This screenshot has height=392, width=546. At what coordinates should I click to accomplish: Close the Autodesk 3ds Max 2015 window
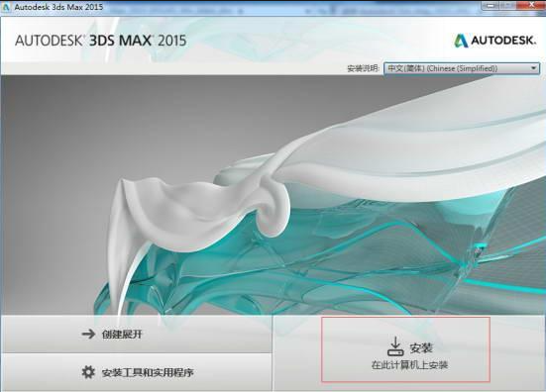pyautogui.click(x=531, y=5)
